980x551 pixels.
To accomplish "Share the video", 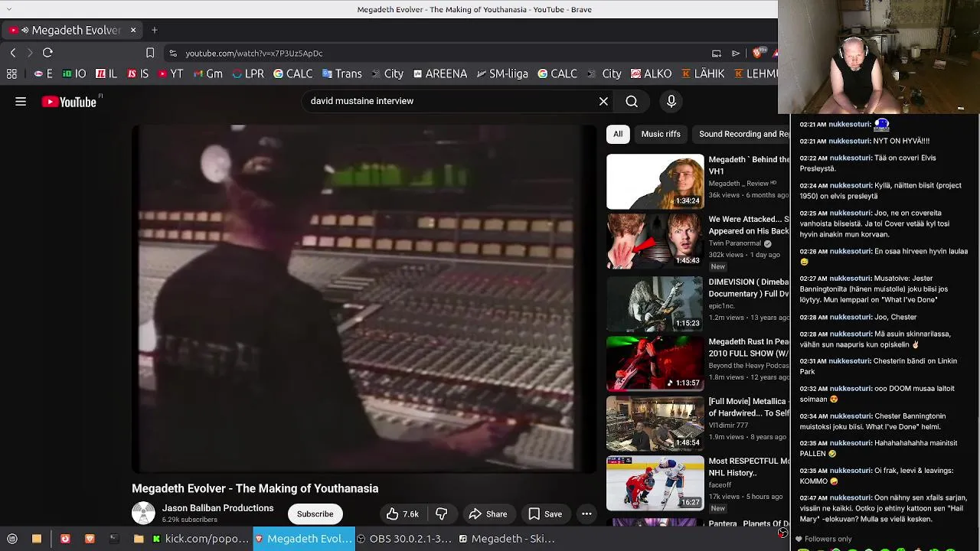I will coord(488,514).
